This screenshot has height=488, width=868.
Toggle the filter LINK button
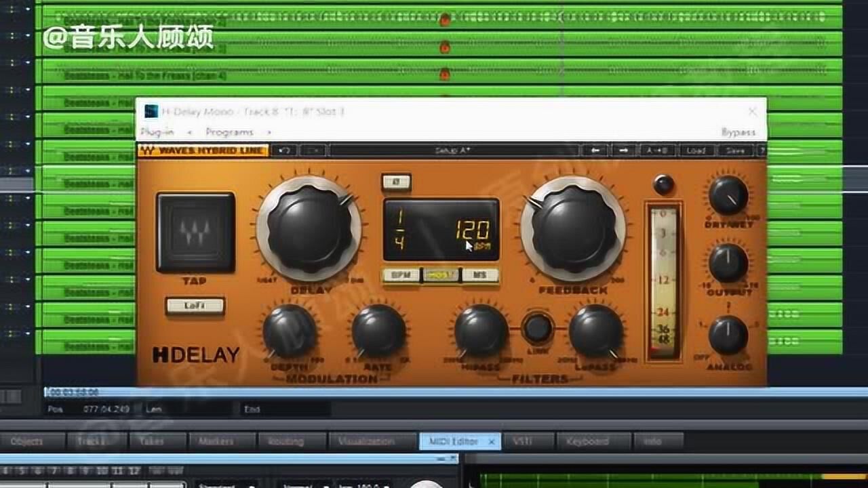538,329
